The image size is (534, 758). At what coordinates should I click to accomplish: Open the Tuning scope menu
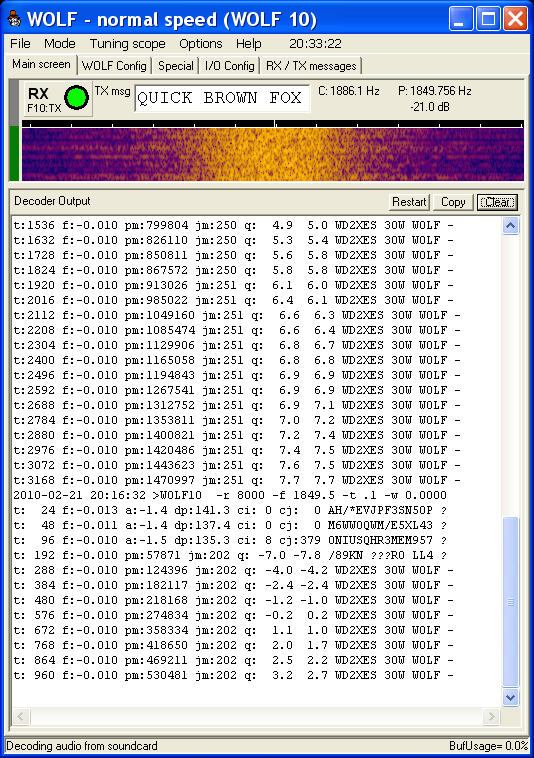(x=128, y=44)
